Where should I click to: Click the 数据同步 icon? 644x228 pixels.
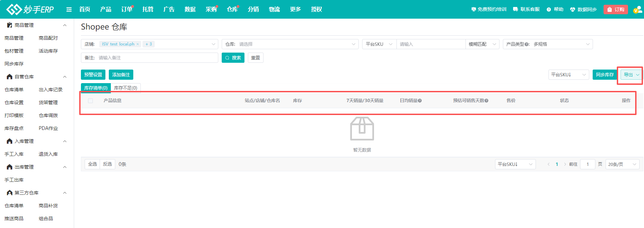point(573,9)
